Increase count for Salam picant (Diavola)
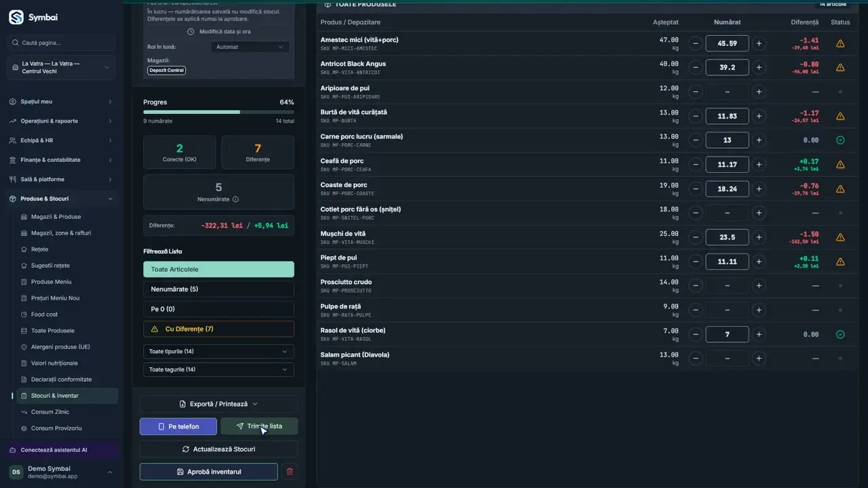 (759, 358)
